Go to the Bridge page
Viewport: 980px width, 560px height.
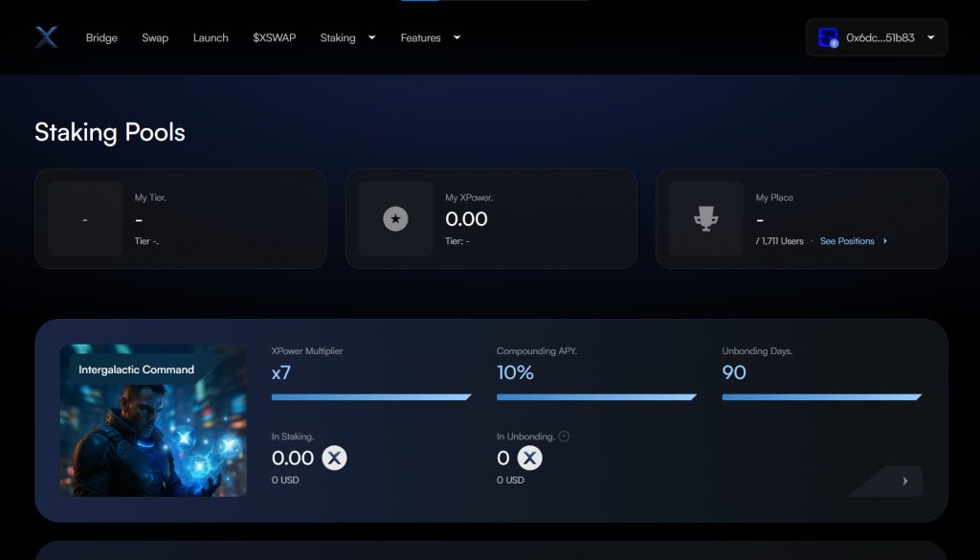(x=101, y=38)
